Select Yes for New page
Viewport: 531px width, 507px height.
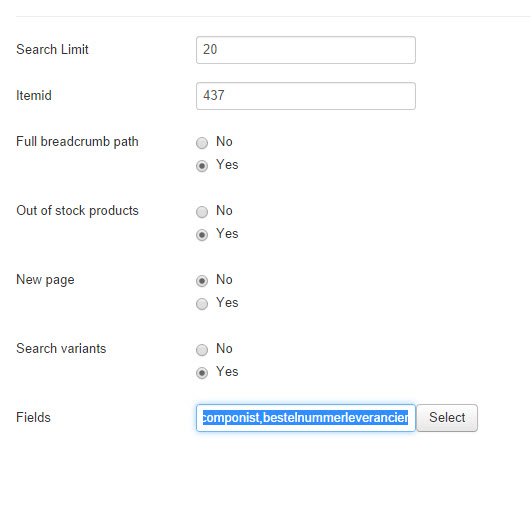[x=202, y=304]
